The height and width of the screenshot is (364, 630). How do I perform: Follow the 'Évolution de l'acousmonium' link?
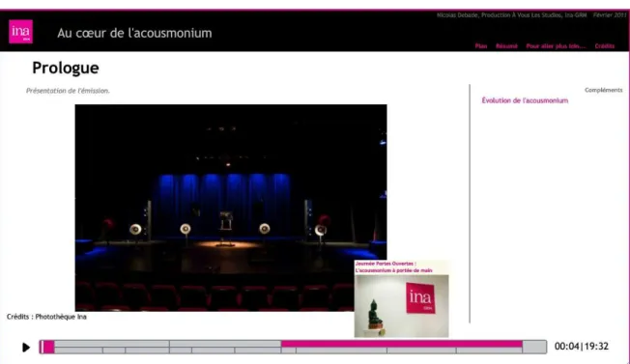pos(525,100)
